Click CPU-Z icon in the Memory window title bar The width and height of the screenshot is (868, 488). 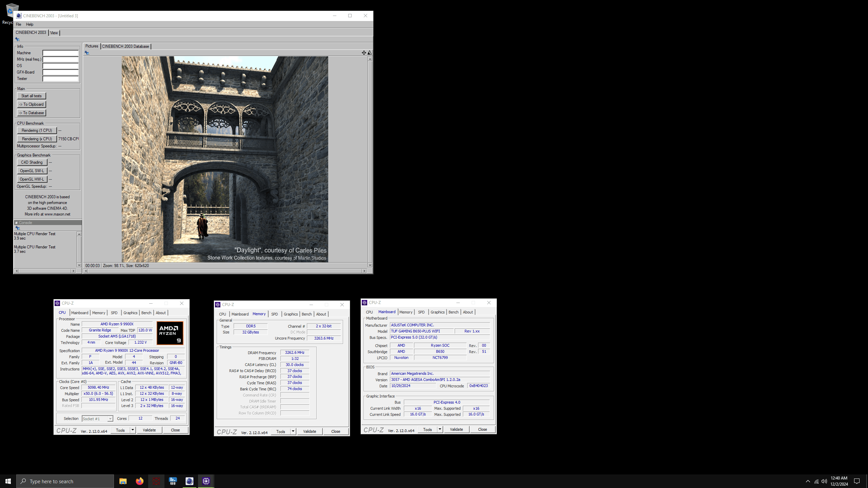pyautogui.click(x=218, y=305)
